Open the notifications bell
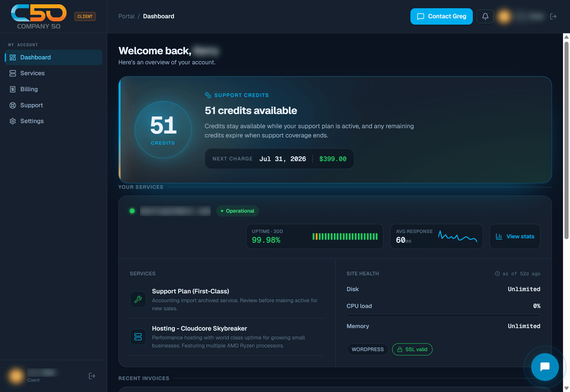 click(x=485, y=16)
